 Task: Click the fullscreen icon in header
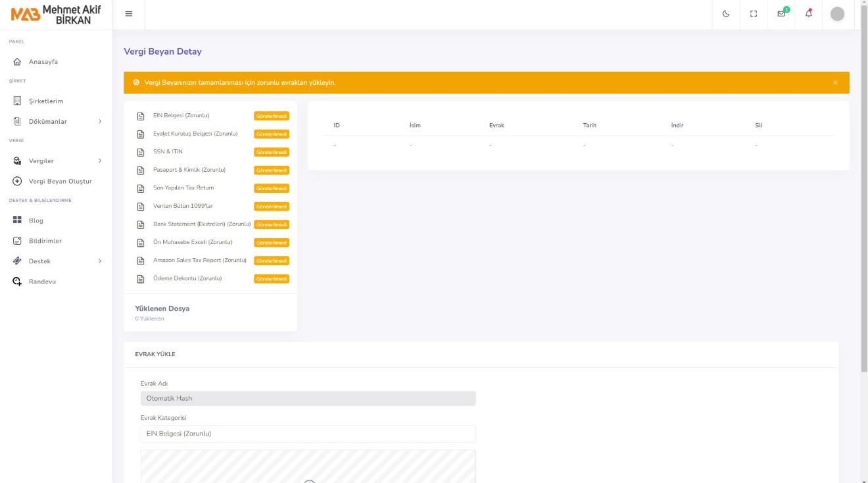click(x=754, y=14)
